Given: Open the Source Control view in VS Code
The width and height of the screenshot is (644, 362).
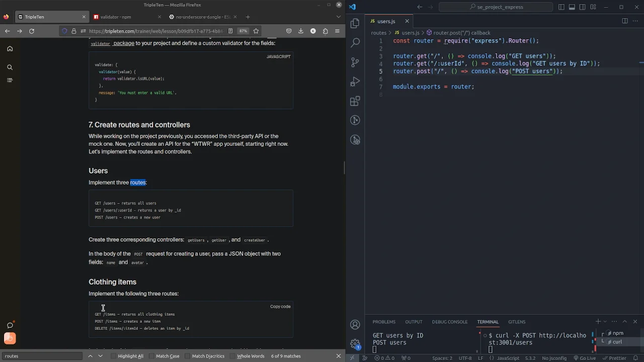Looking at the screenshot, I should [355, 62].
